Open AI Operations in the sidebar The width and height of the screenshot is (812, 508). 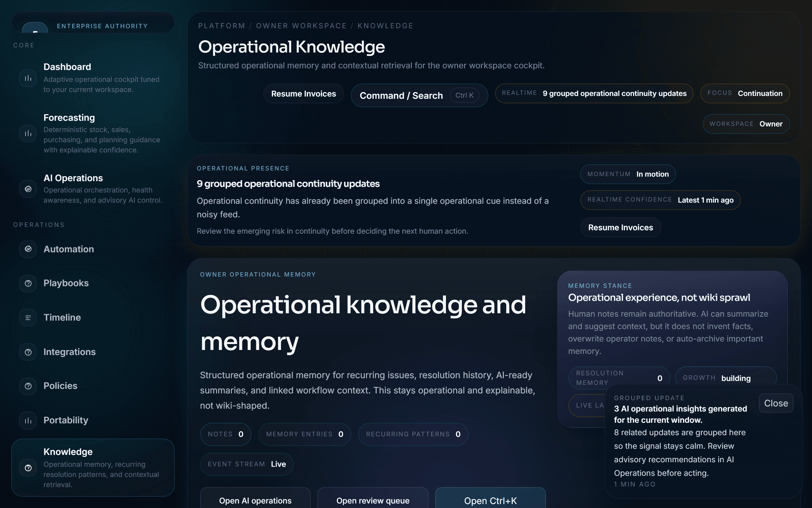tap(93, 189)
